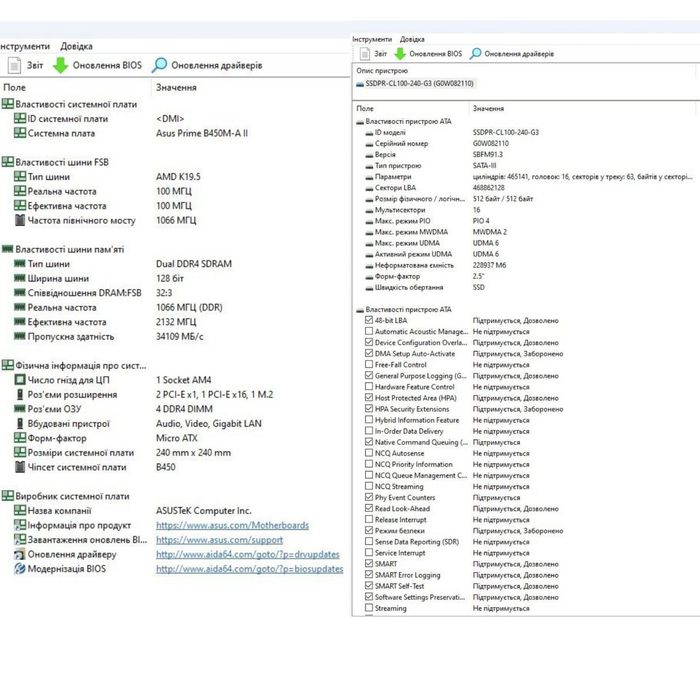The height and width of the screenshot is (700, 700).
Task: Open 'Довідка' menu in left window
Action: point(76,46)
